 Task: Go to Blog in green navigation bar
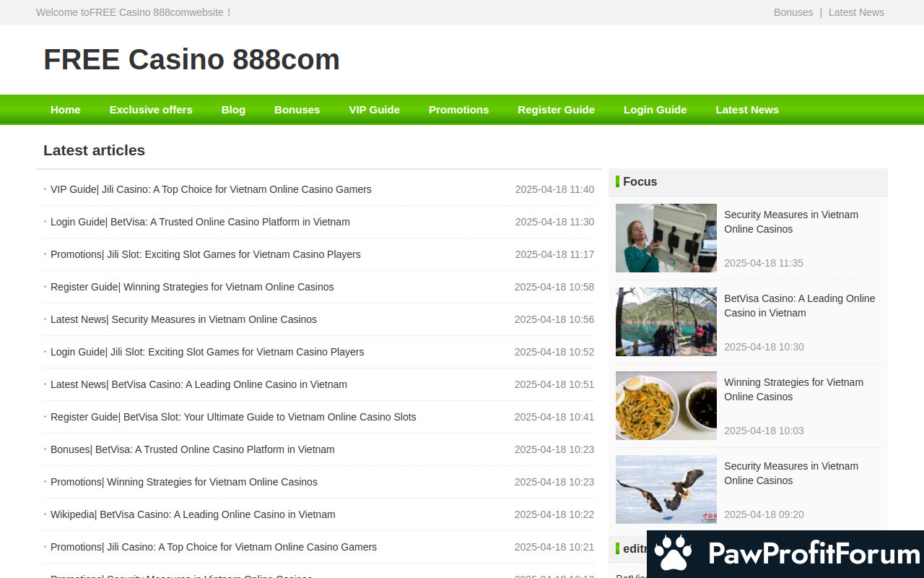point(233,110)
